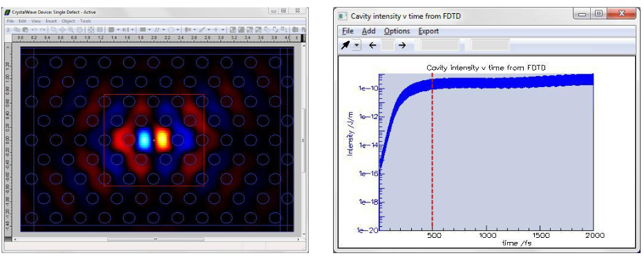Click the forward arrow in the graph toolbar
The width and height of the screenshot is (644, 260).
(x=402, y=45)
